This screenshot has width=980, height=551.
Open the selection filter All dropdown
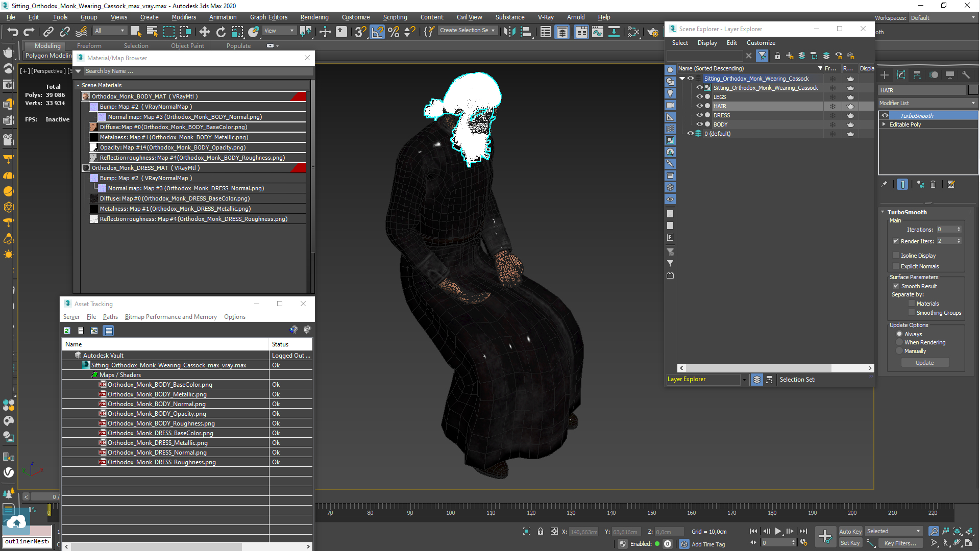[x=109, y=31]
